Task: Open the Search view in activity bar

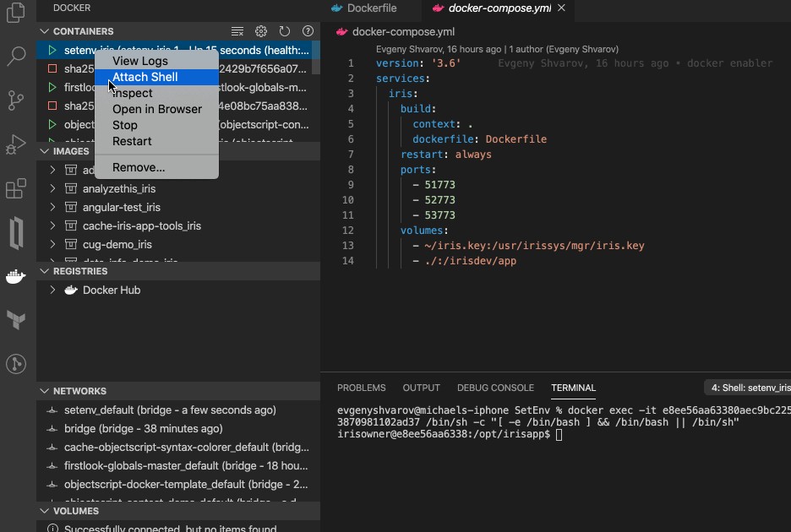Action: click(16, 57)
